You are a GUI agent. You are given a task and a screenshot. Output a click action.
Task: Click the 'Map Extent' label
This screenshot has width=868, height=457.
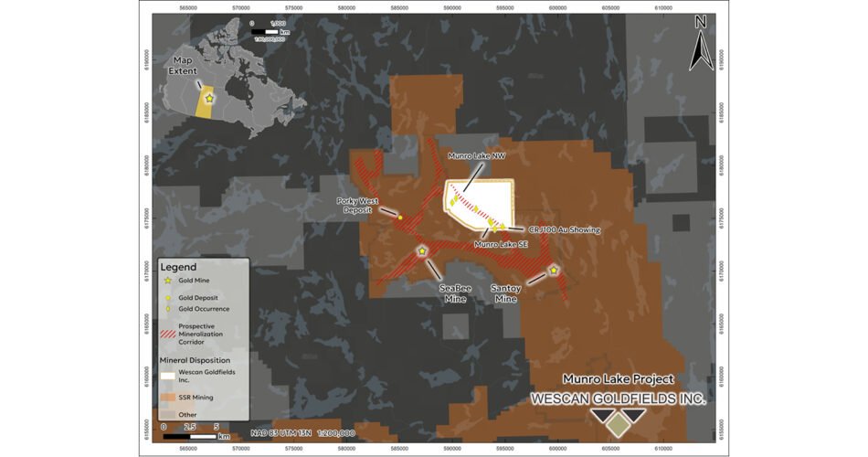tap(183, 66)
